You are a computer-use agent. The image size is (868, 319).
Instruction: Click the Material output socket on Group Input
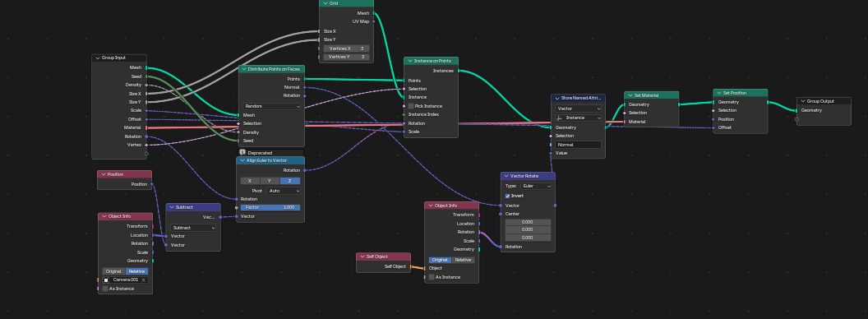146,128
